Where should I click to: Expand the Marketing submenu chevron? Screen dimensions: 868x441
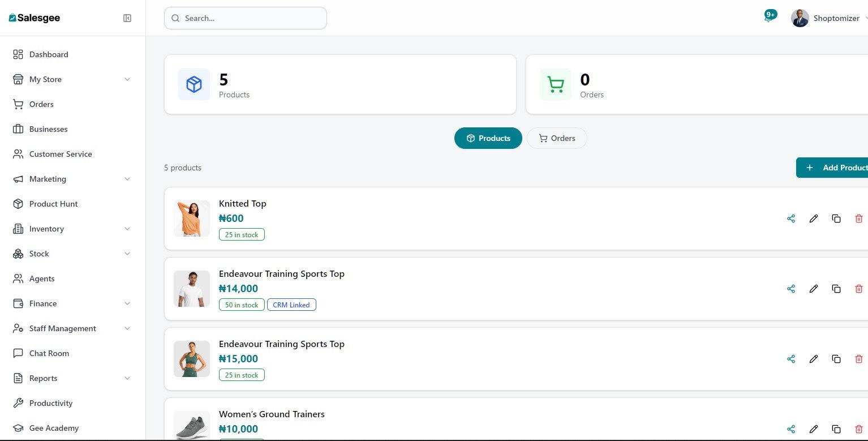[127, 179]
